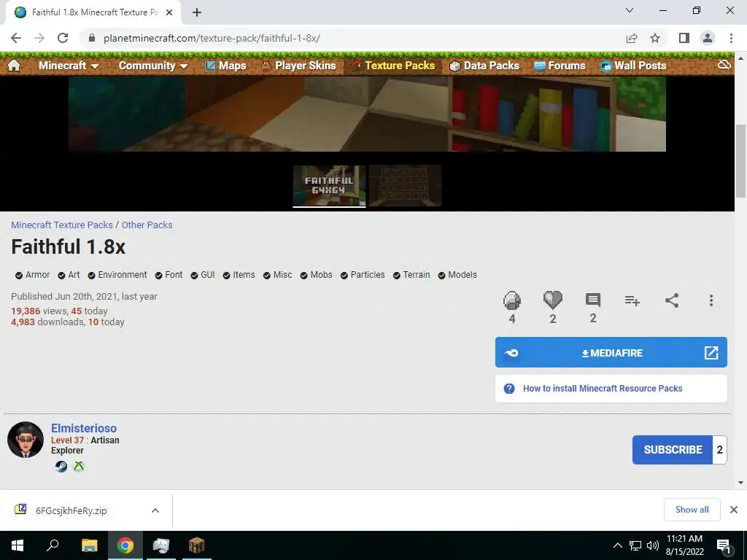Screen dimensions: 747x560
Task: Open Elmisterioso's profile link
Action: tap(84, 428)
